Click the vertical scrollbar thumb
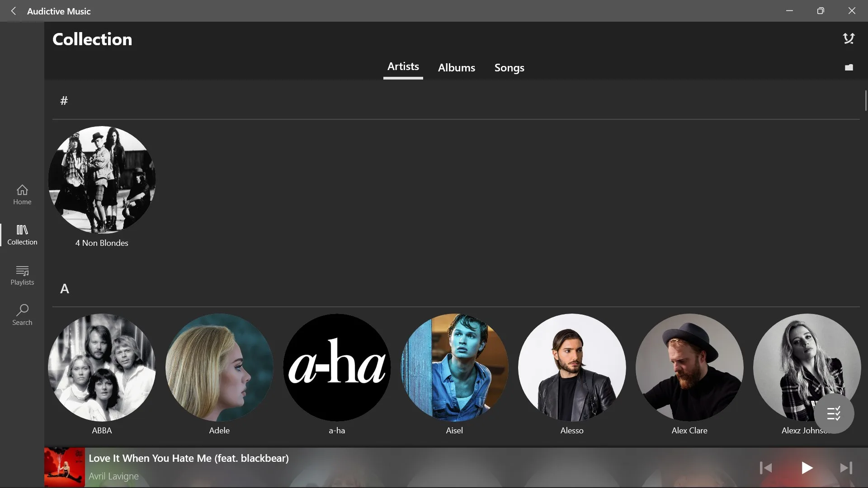Screen dimensions: 868x488 [x=866, y=100]
